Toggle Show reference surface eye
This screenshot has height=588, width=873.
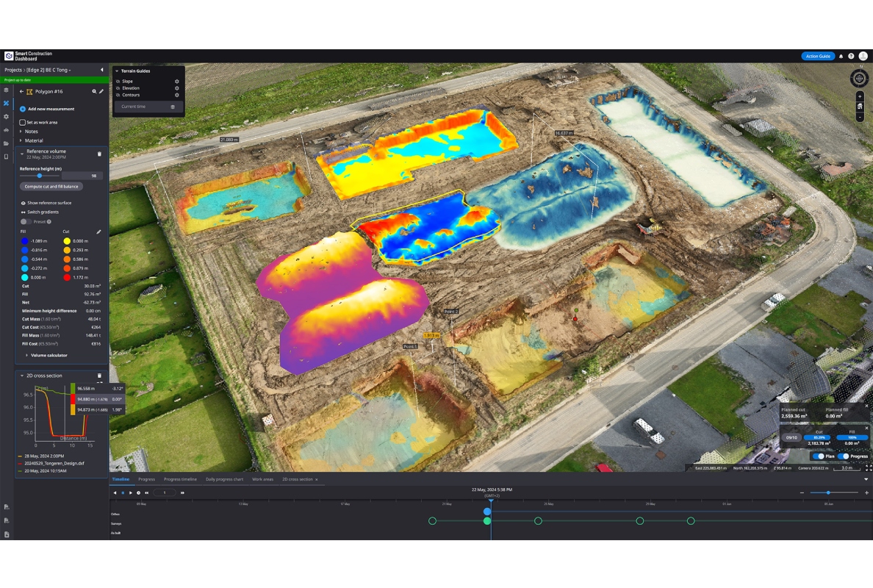click(x=24, y=204)
